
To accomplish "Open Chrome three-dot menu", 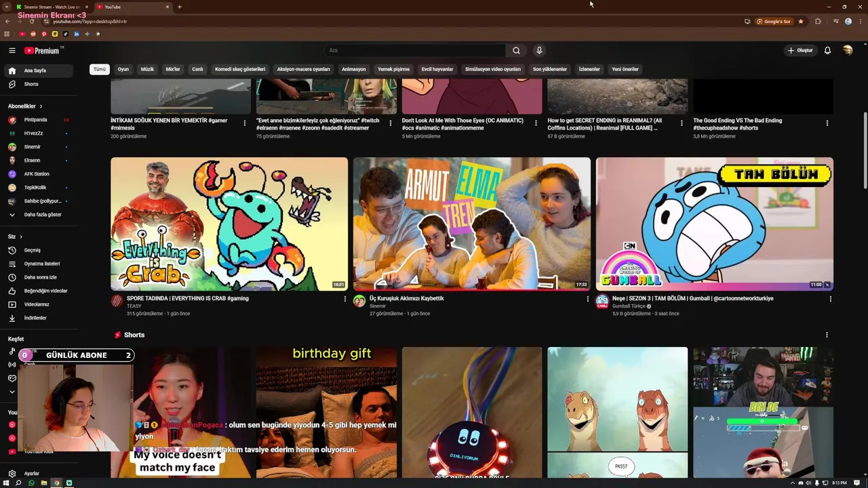I will (x=861, y=21).
